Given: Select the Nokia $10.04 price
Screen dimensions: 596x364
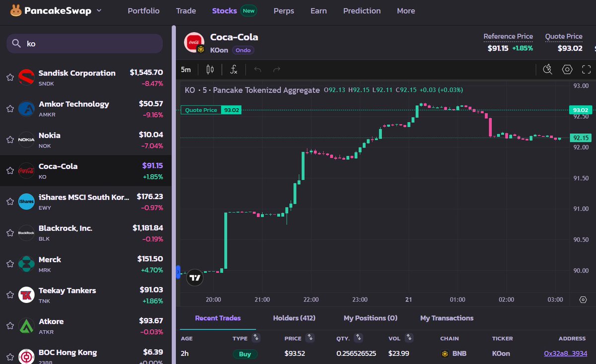Looking at the screenshot, I should click(x=151, y=135).
